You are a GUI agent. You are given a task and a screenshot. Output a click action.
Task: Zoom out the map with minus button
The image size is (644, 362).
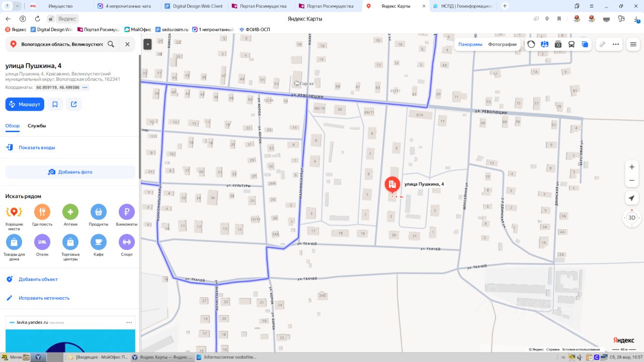pos(632,180)
